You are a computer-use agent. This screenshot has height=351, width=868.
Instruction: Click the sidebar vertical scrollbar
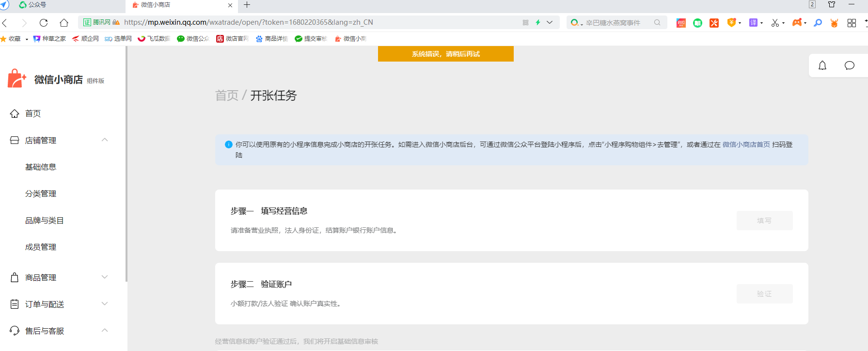[x=126, y=164]
